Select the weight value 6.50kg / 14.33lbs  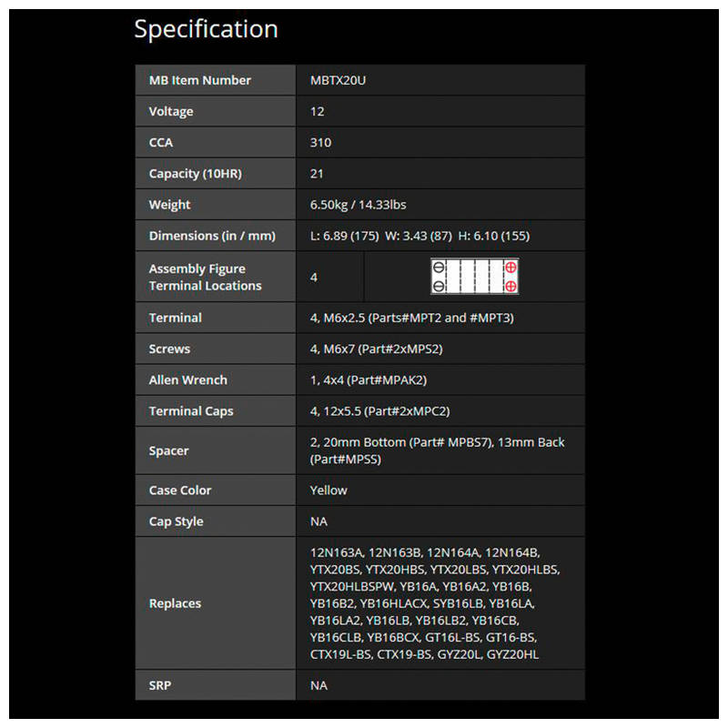(358, 205)
